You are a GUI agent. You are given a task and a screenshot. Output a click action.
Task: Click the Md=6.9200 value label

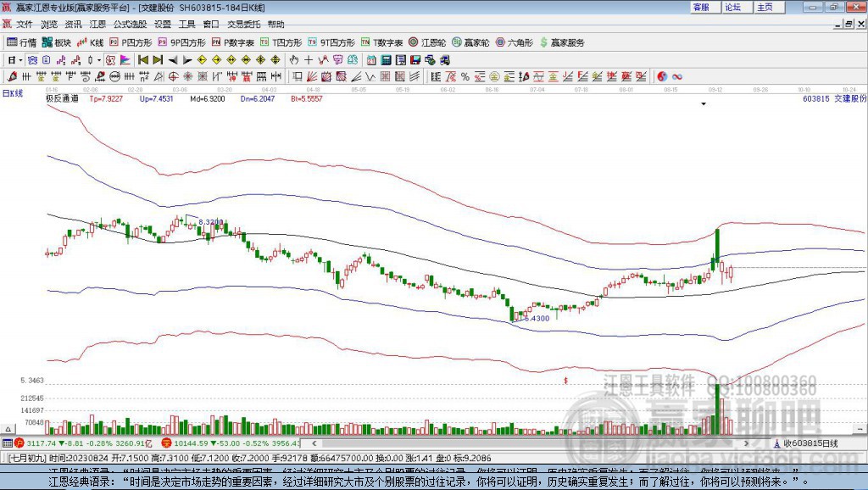207,98
